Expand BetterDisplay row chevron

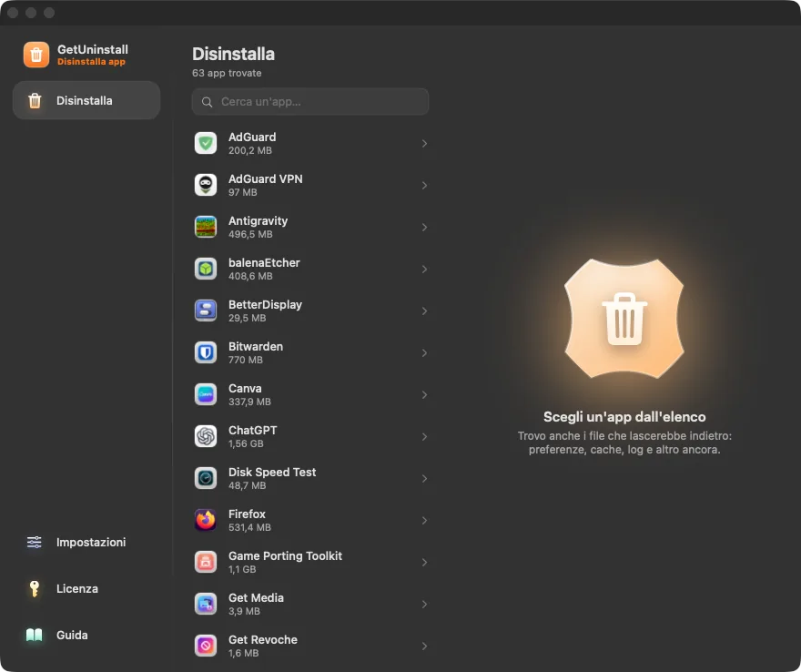[x=424, y=311]
